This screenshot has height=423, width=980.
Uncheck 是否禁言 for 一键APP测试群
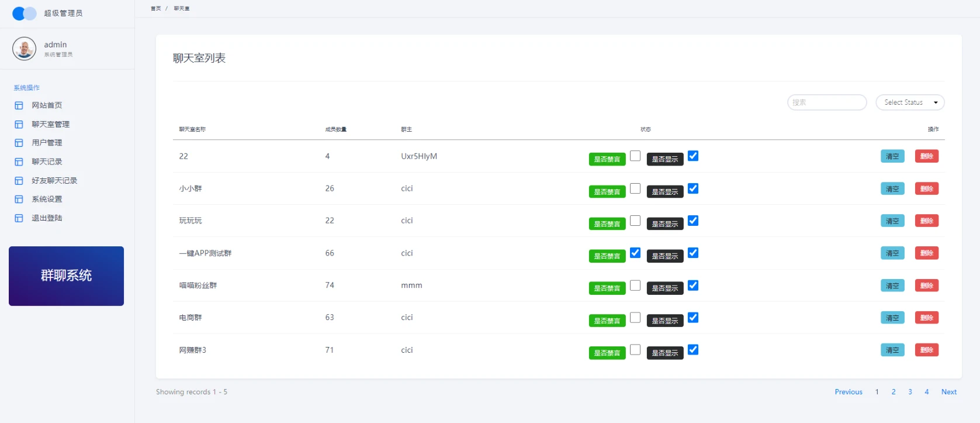[635, 253]
